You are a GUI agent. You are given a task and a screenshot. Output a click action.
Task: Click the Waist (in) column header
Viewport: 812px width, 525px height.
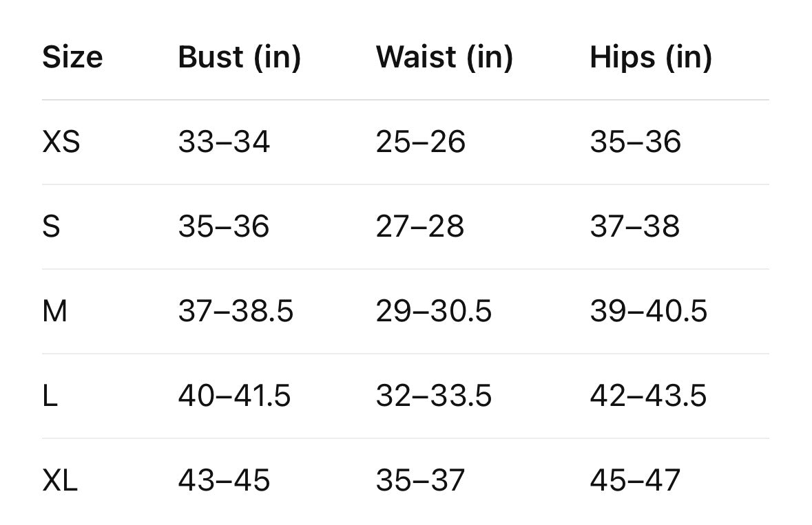tap(444, 57)
